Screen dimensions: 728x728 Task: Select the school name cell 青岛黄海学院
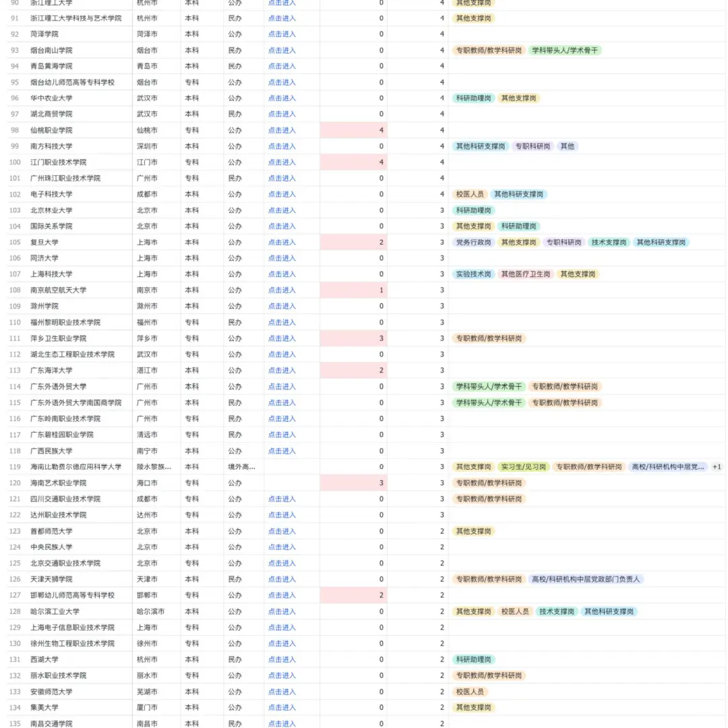tap(79, 66)
